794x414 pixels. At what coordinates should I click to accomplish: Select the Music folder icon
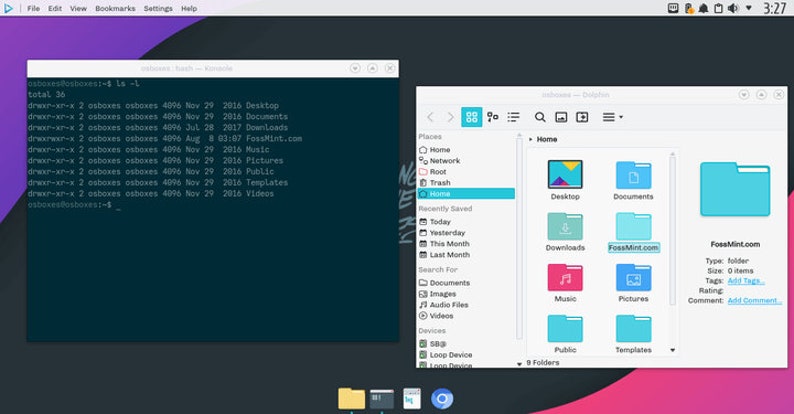(x=565, y=277)
